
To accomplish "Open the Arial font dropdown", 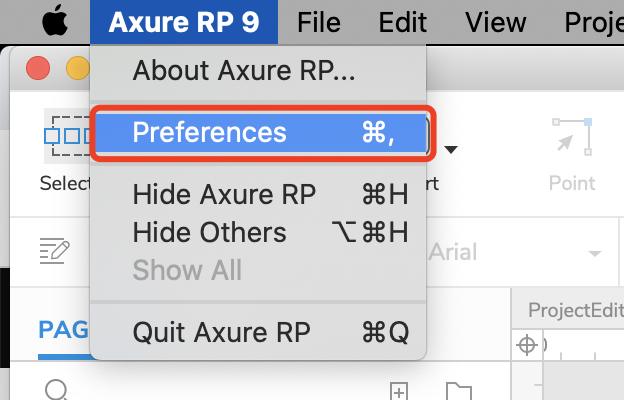I will coord(520,253).
